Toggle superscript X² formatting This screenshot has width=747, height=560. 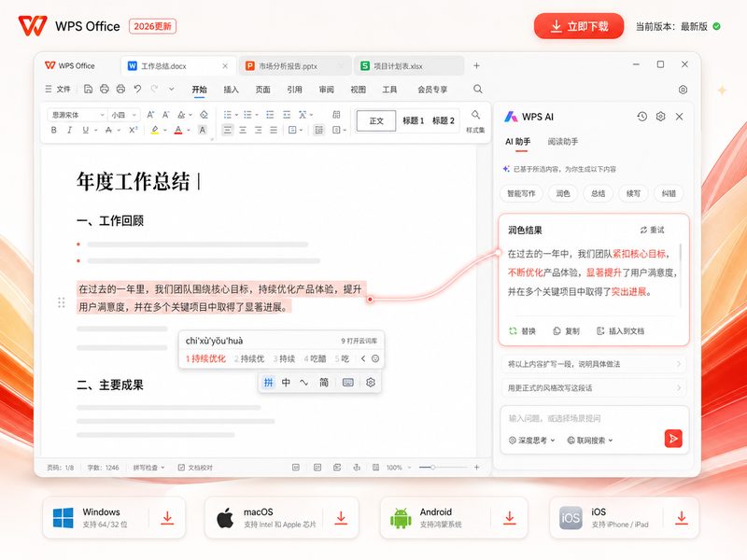pyautogui.click(x=134, y=130)
